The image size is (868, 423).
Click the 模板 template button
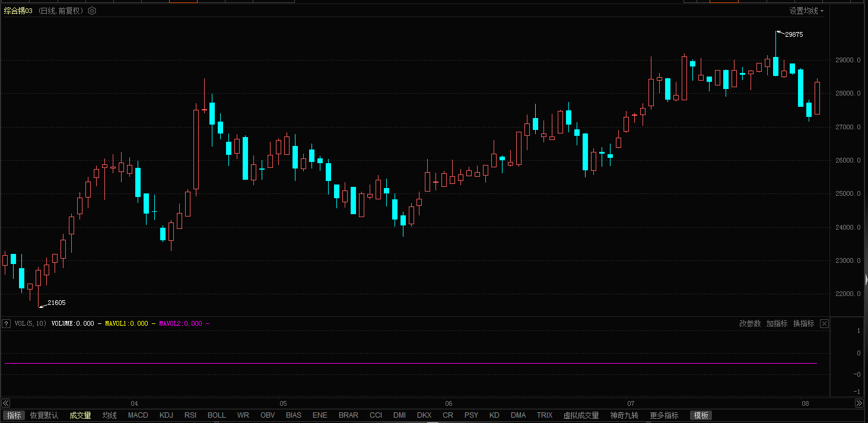701,415
